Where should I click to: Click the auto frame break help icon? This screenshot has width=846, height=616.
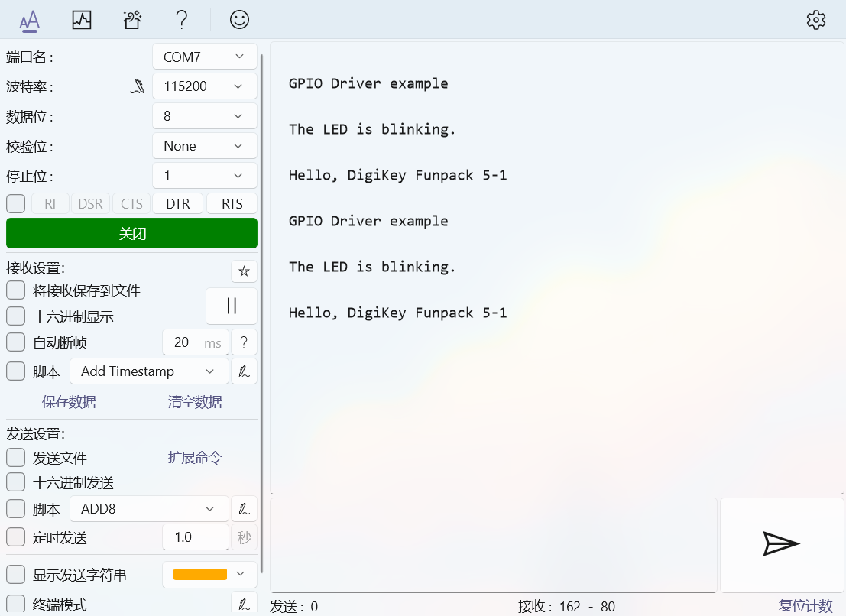click(244, 342)
